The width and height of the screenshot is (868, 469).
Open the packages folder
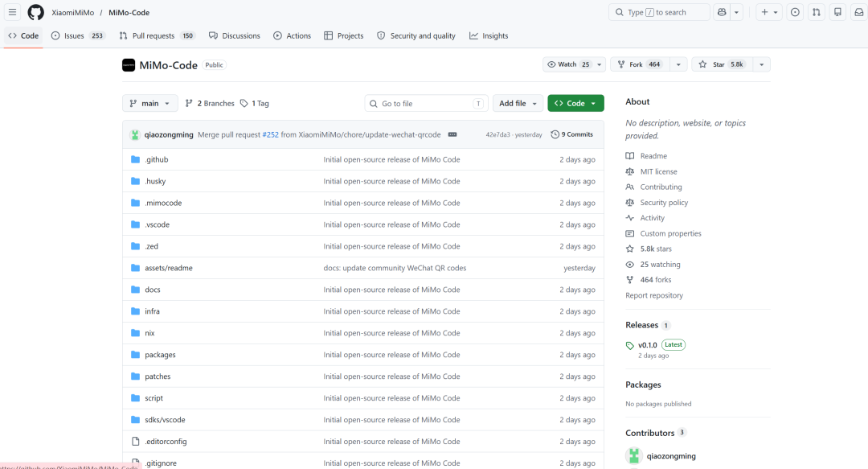(160, 355)
